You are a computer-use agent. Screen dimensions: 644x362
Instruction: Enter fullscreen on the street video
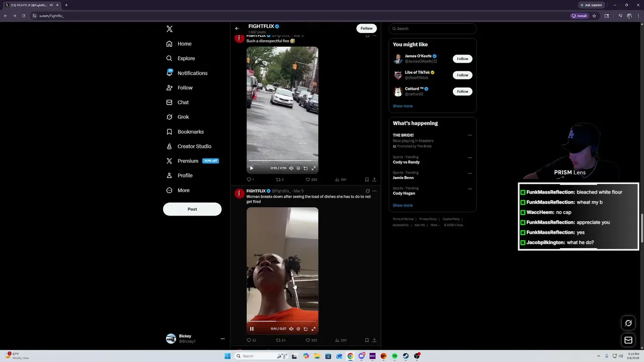point(313,168)
